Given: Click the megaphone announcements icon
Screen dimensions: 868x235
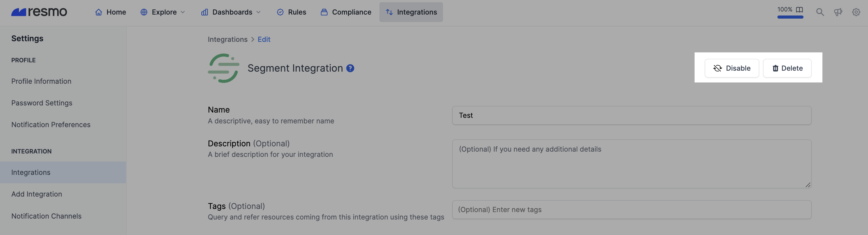Looking at the screenshot, I should pyautogui.click(x=838, y=12).
